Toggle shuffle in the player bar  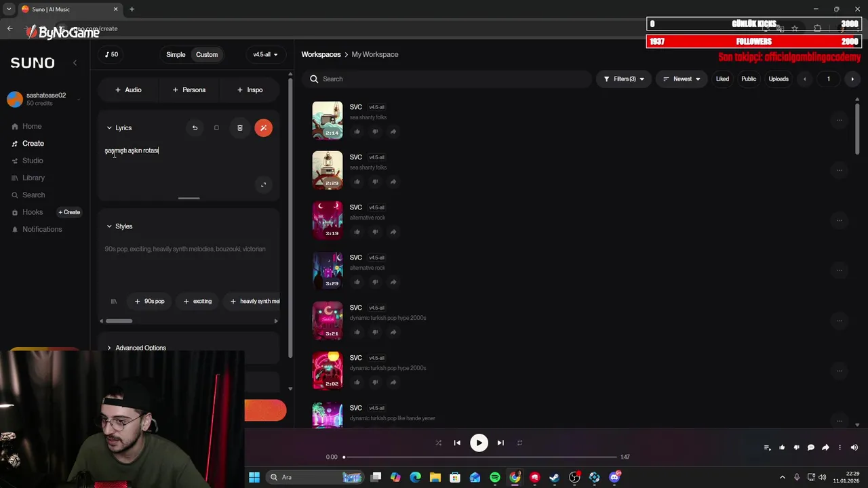click(x=438, y=443)
